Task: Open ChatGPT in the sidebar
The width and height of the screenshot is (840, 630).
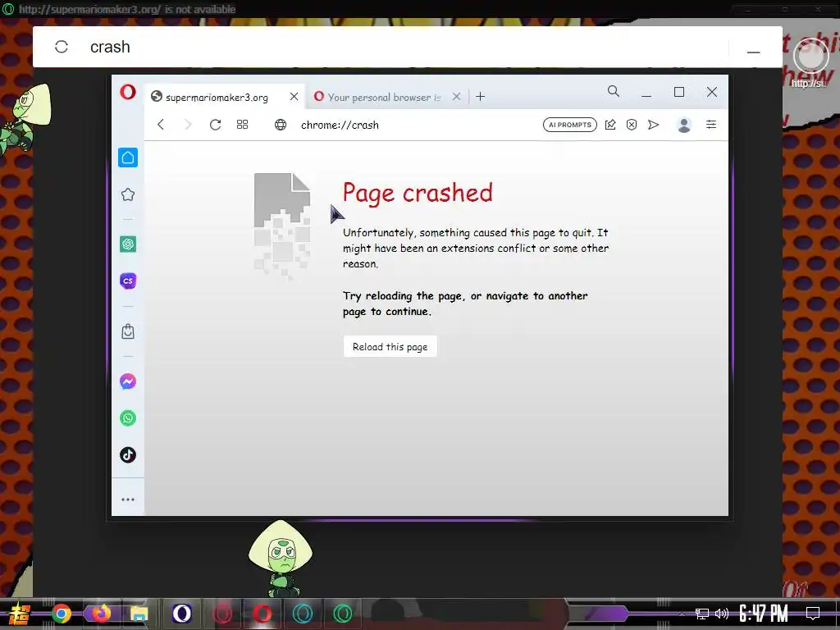Action: click(x=127, y=244)
